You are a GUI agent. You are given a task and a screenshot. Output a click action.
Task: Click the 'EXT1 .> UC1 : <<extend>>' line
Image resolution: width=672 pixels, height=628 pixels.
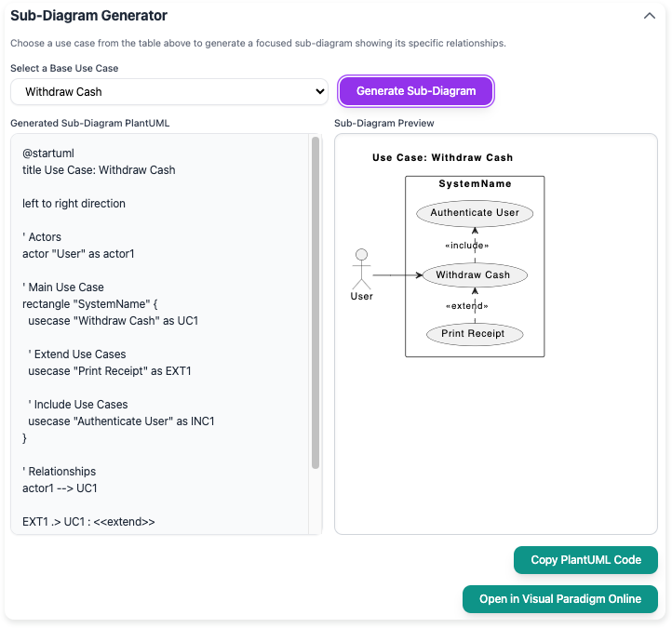pyautogui.click(x=88, y=522)
